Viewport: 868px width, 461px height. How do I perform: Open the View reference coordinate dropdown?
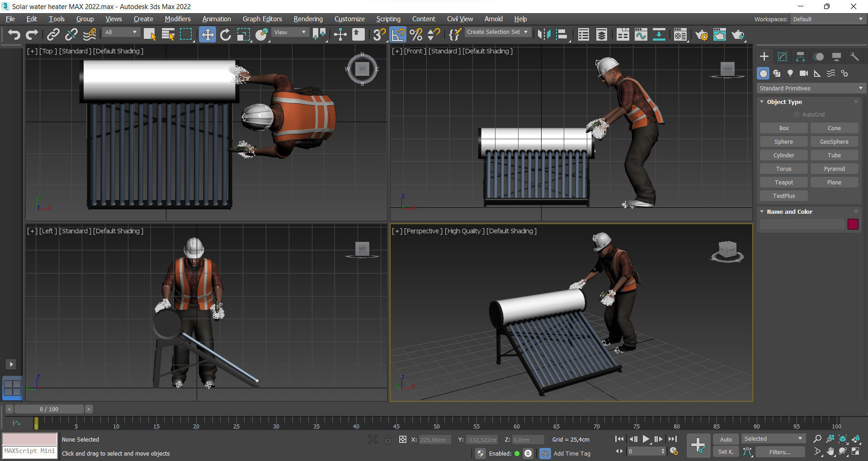tap(291, 33)
